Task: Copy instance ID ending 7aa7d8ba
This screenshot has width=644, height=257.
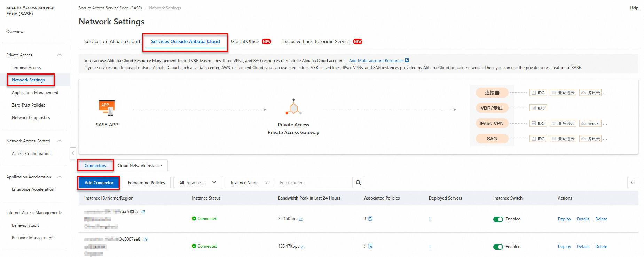Action: [x=143, y=212]
